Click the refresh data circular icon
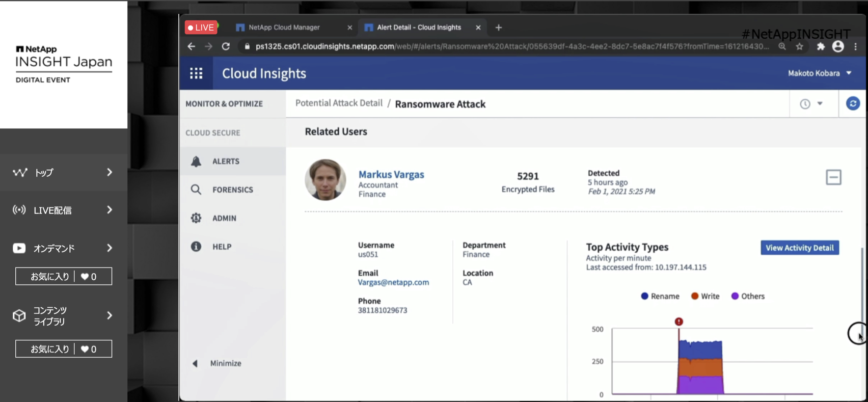Viewport: 868px width, 402px height. [853, 103]
